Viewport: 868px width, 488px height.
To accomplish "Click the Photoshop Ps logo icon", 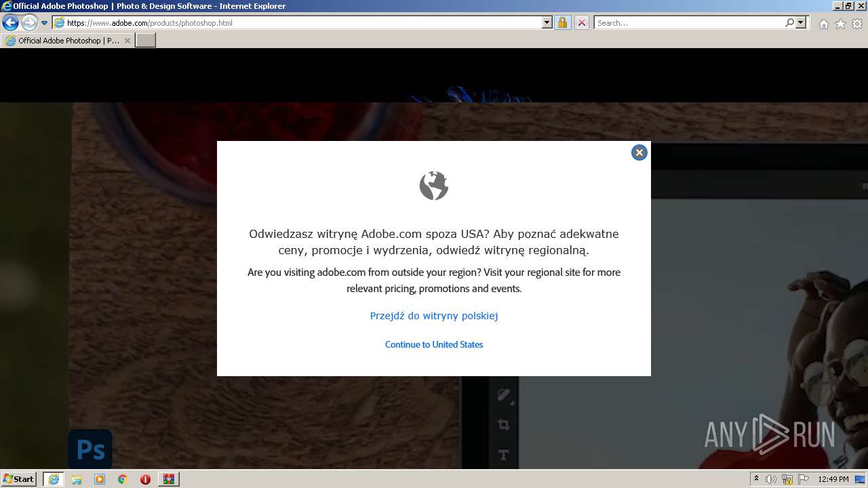I will pos(90,449).
